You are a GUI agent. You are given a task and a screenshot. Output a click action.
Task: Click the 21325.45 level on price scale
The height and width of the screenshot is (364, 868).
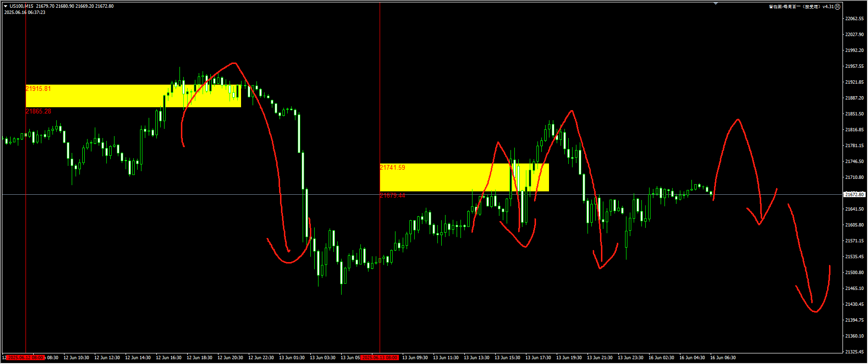(854, 352)
